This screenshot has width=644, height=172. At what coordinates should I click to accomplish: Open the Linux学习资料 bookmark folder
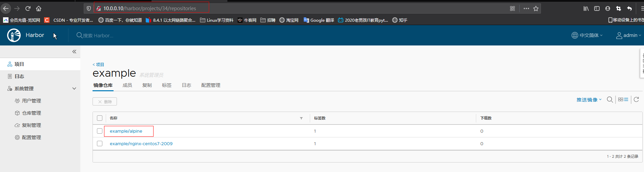(x=217, y=20)
